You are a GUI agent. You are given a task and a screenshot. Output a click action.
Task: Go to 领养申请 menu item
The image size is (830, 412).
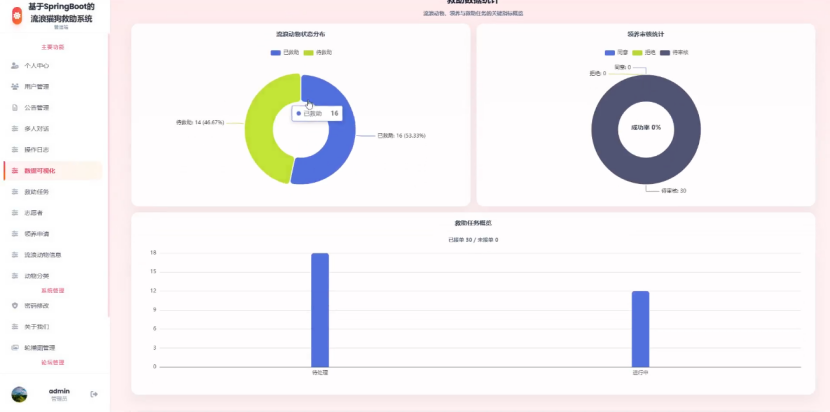[53, 234]
